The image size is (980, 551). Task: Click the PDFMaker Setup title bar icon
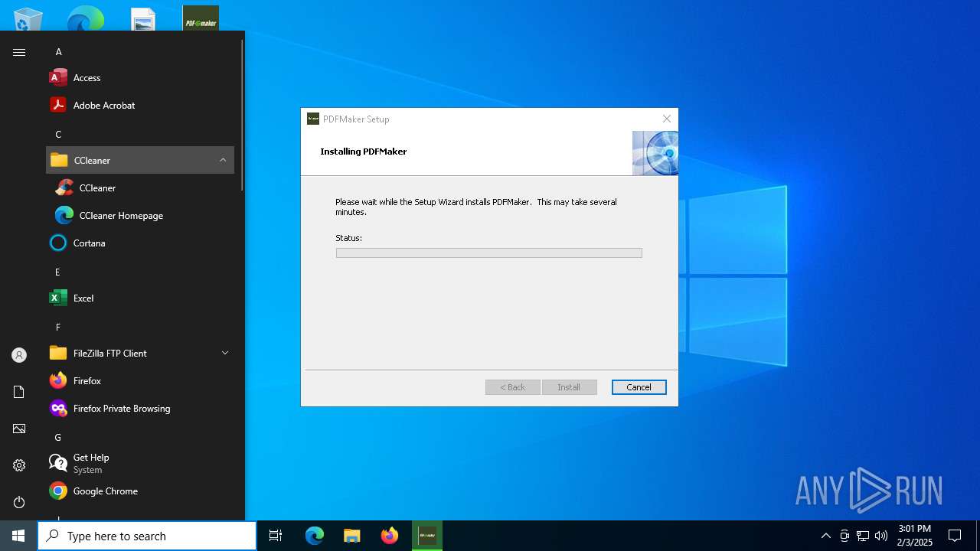pyautogui.click(x=312, y=119)
